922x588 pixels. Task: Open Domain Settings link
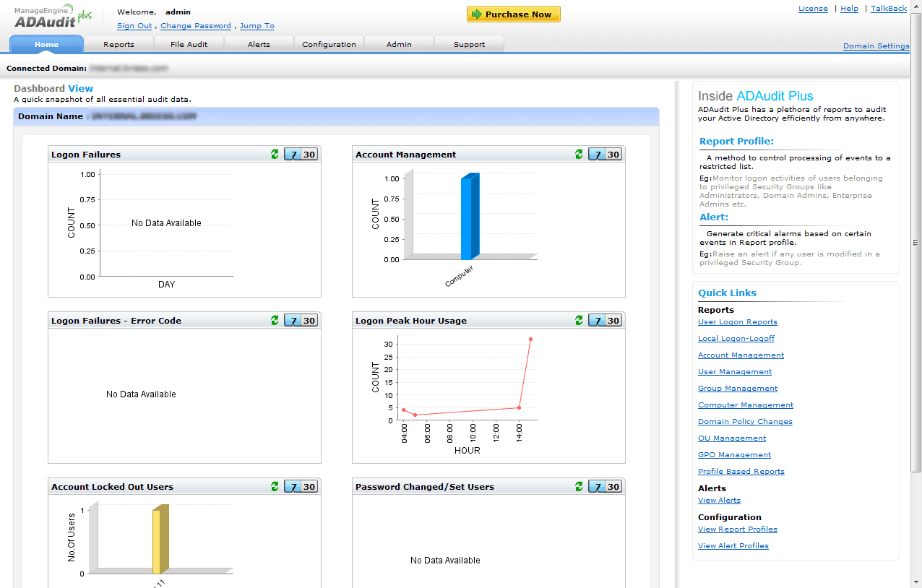pos(876,46)
